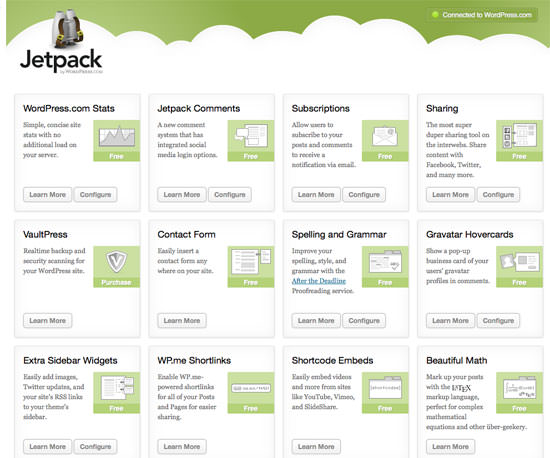Configure Extra Sidebar Widgets
Image resolution: width=550 pixels, height=458 pixels.
pos(95,446)
